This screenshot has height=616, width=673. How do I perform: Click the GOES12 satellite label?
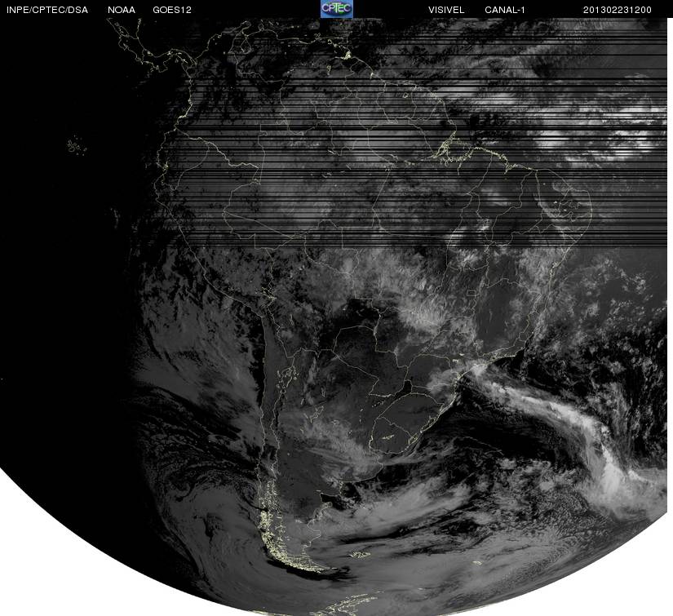click(x=172, y=10)
